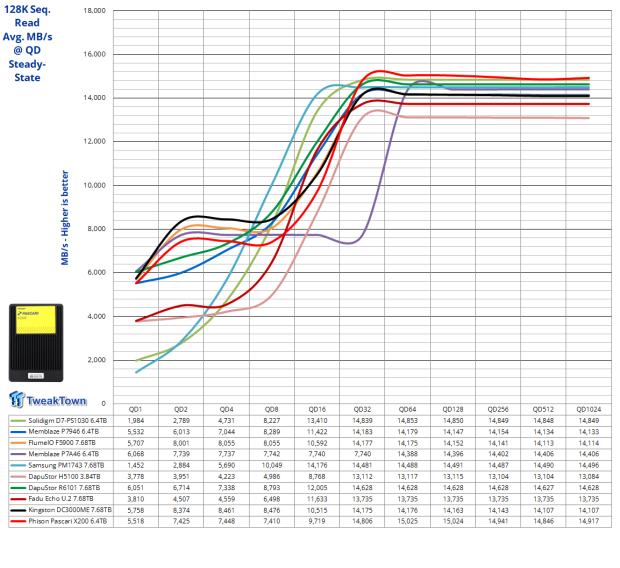Click the QD2 column header
This screenshot has height=568, width=620.
[181, 409]
